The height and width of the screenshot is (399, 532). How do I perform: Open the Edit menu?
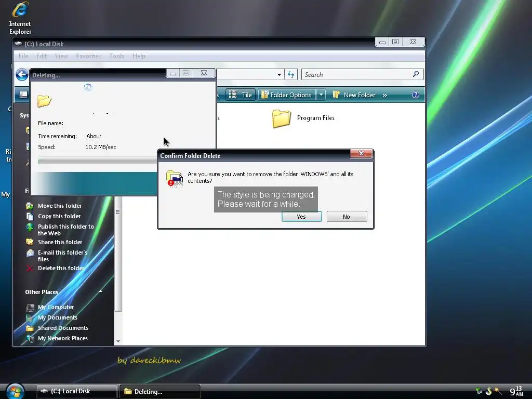pos(42,56)
